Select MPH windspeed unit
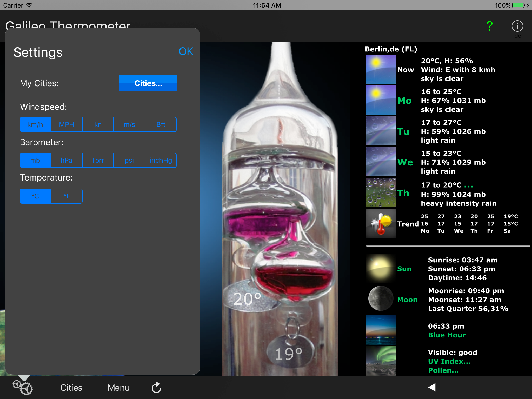 tap(66, 124)
